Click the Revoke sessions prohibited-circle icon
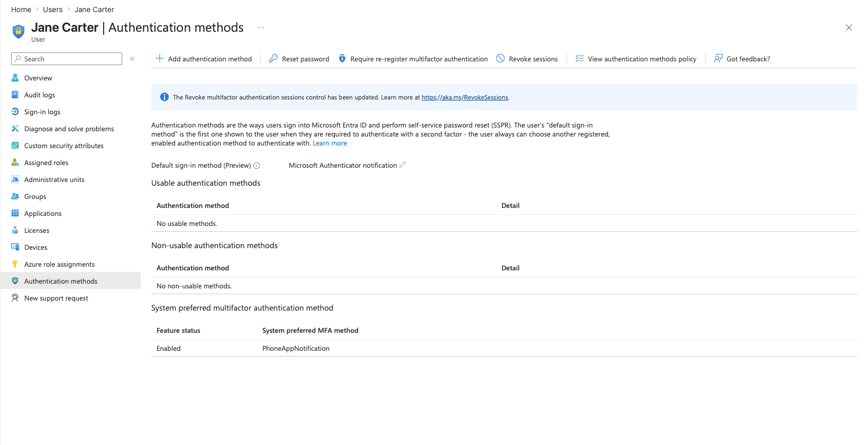 tap(500, 58)
